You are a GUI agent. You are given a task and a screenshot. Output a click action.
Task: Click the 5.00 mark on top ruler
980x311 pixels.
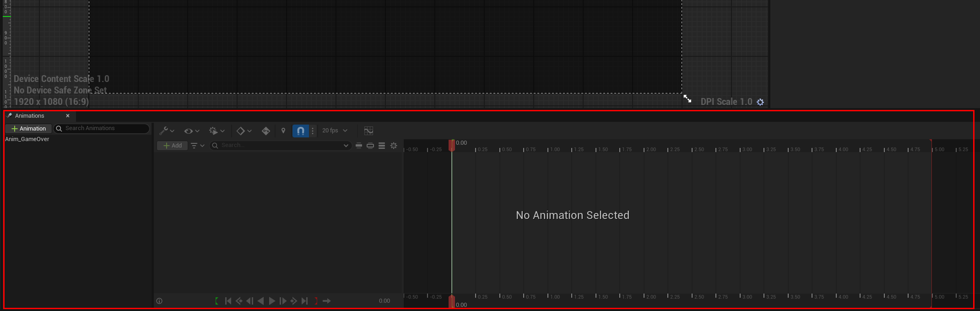(939, 150)
